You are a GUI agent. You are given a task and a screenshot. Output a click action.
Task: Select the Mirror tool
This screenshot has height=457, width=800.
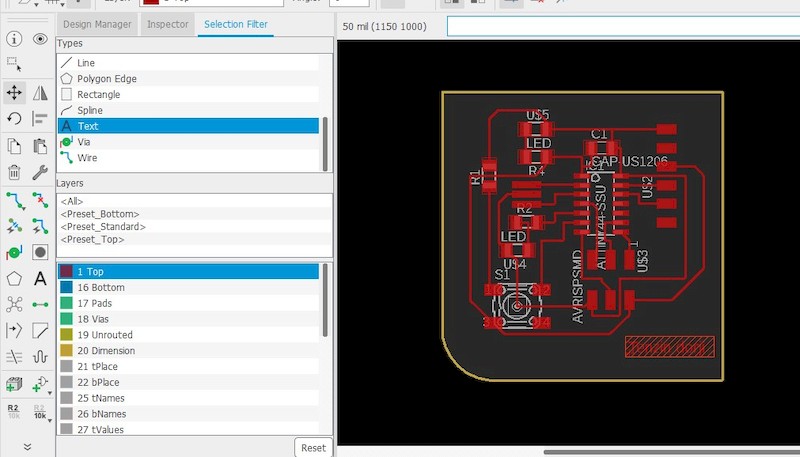40,92
